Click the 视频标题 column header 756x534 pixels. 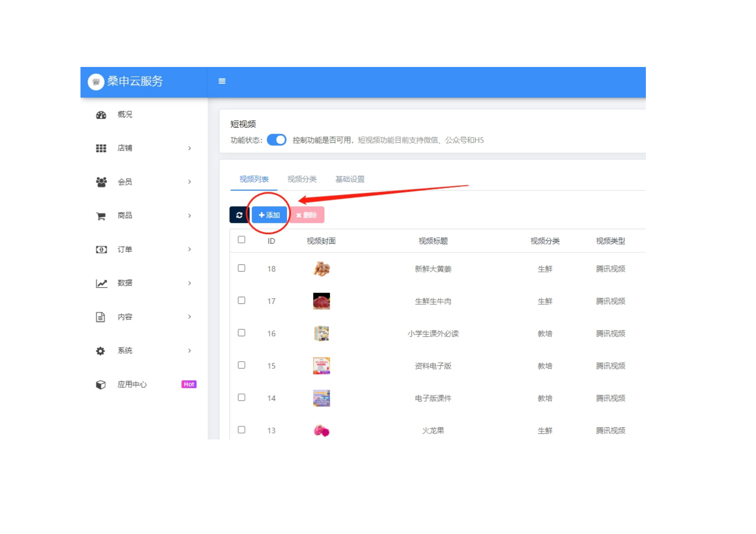pyautogui.click(x=433, y=241)
